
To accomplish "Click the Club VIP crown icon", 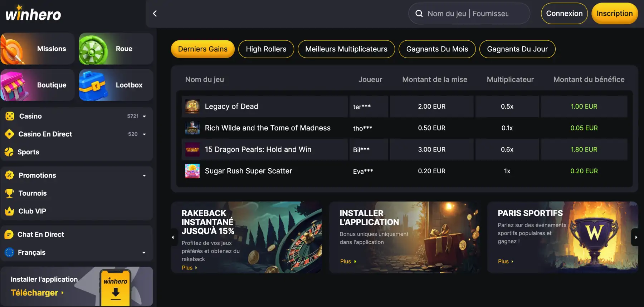I will coord(9,211).
